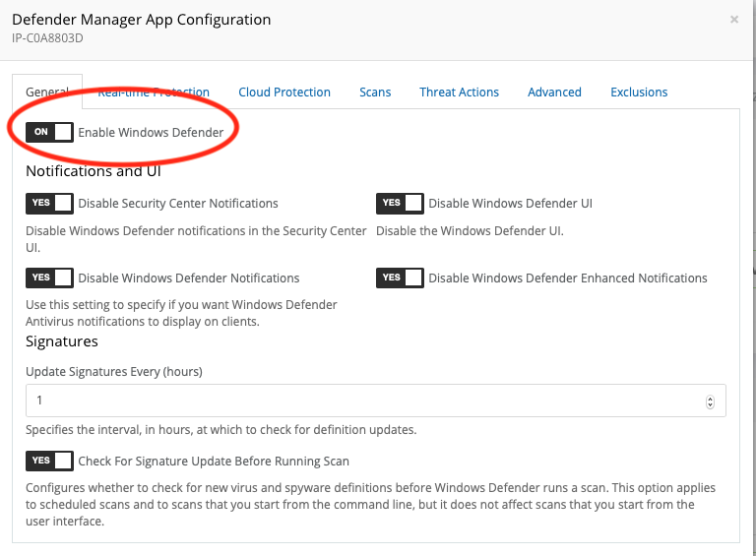The height and width of the screenshot is (556, 756).
Task: Toggle the Enable Windows Defender switch
Action: click(49, 132)
